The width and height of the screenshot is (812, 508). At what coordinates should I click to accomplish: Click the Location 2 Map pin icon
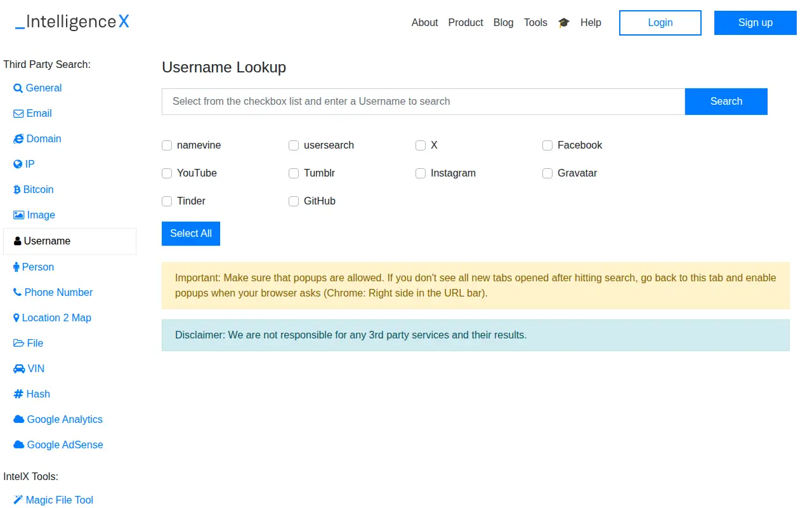[16, 318]
